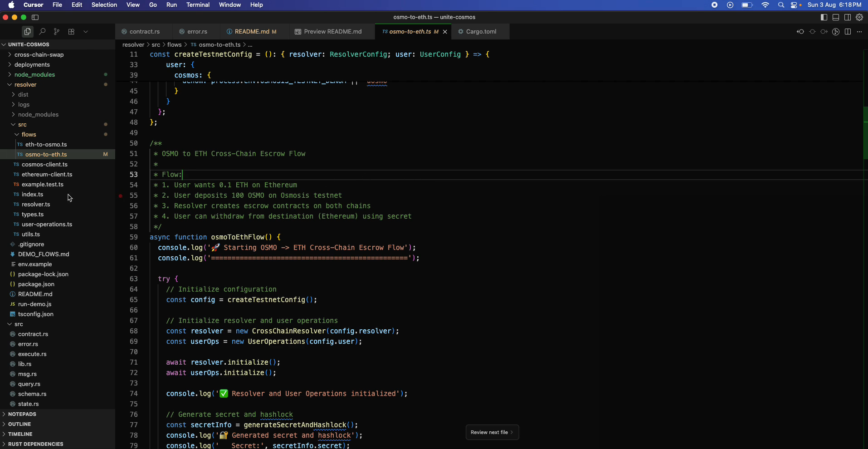The image size is (868, 449).
Task: Expand the cross-chain-swap folder
Action: [x=39, y=55]
